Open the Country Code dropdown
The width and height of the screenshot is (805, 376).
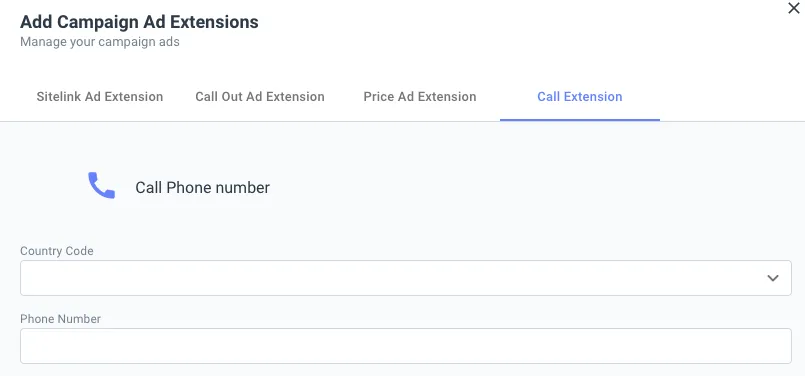(406, 278)
